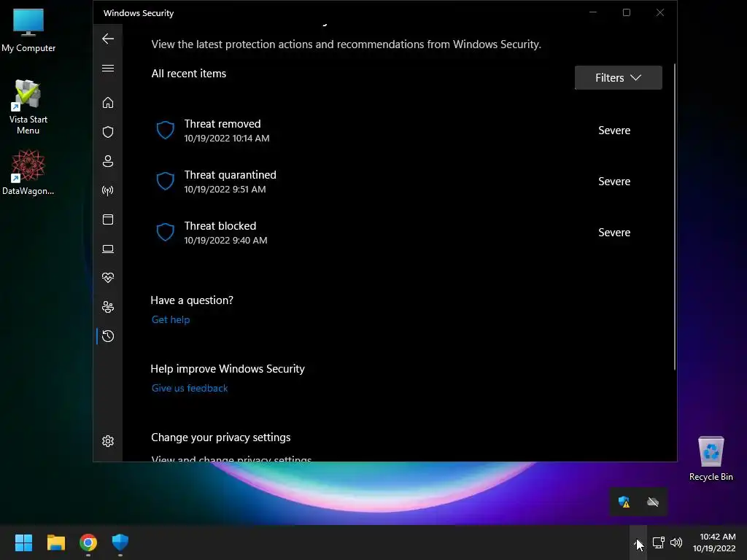
Task: Click the shield icon beside Threat quarantined
Action: 166,181
